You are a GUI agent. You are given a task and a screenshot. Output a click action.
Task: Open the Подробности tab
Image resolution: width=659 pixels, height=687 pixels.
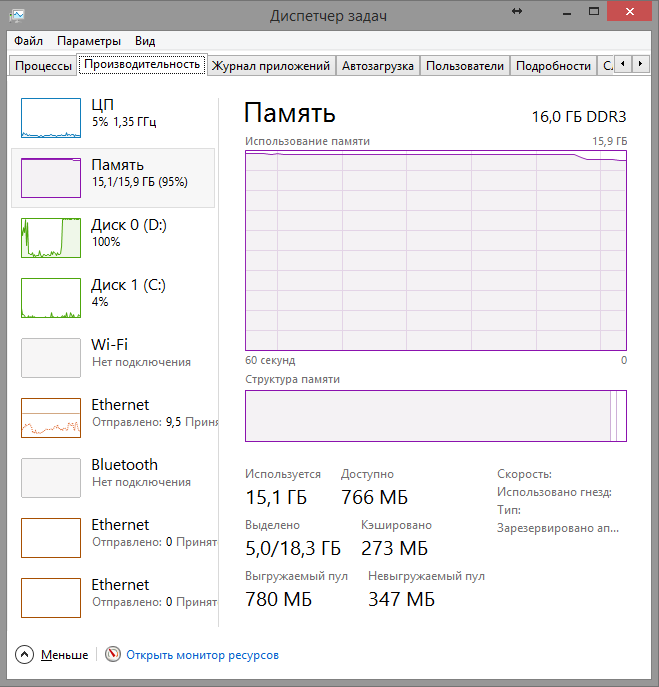click(553, 66)
